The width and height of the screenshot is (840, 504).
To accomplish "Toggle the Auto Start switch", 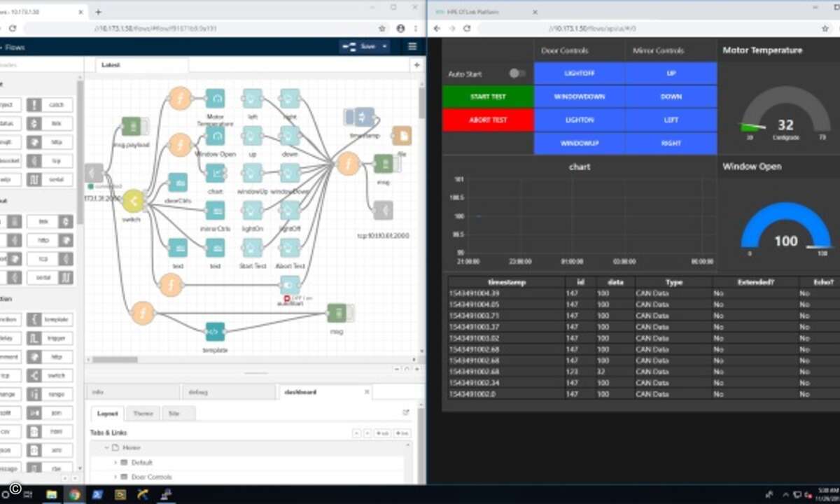I will click(517, 73).
